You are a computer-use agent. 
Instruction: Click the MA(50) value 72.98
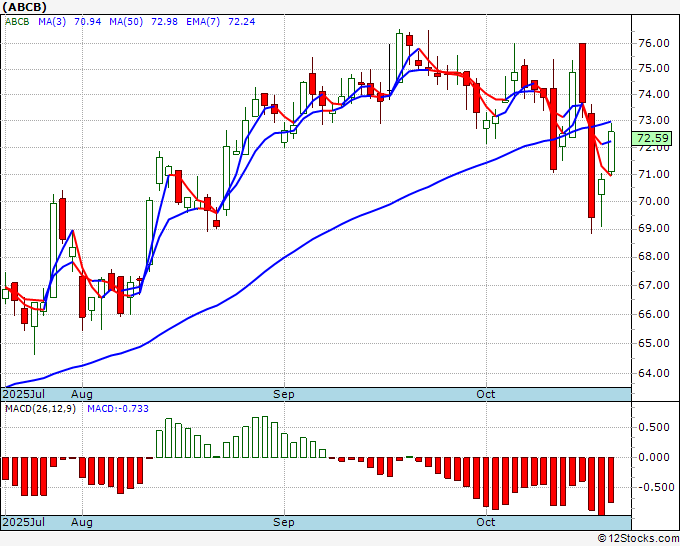(x=164, y=22)
